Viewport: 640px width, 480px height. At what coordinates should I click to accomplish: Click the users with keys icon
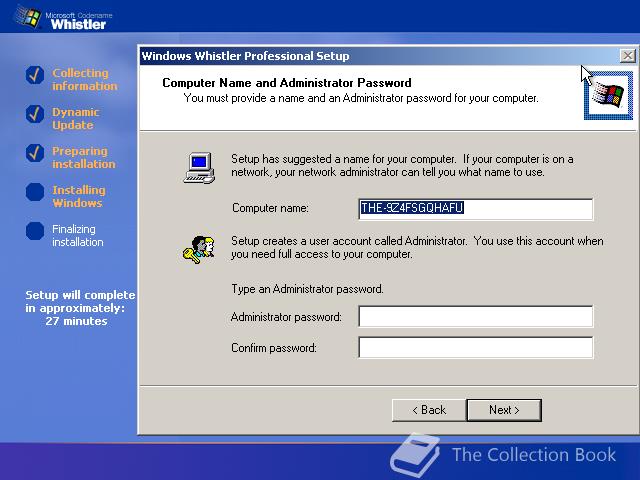click(199, 249)
